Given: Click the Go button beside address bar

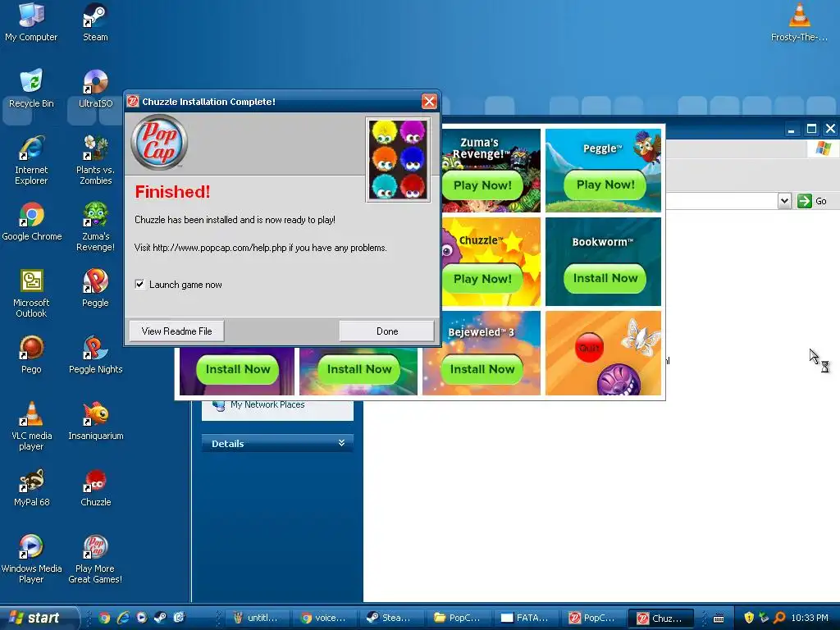Looking at the screenshot, I should tap(812, 201).
